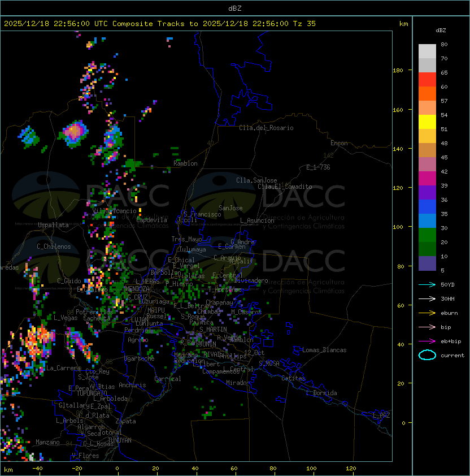
Task: Click the 'Divisadero' map label
Action: pos(251,280)
